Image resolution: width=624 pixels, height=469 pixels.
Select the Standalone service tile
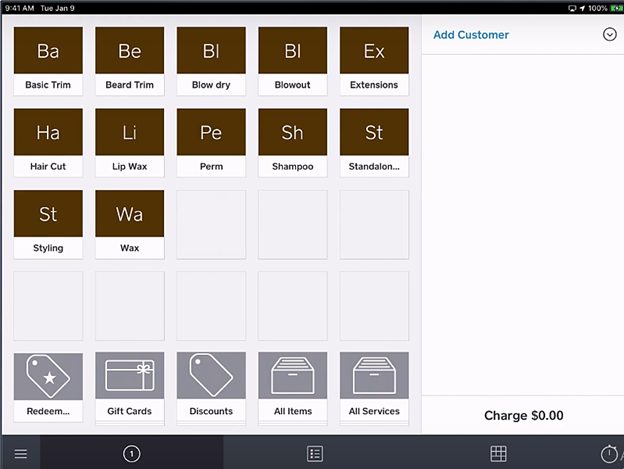374,142
